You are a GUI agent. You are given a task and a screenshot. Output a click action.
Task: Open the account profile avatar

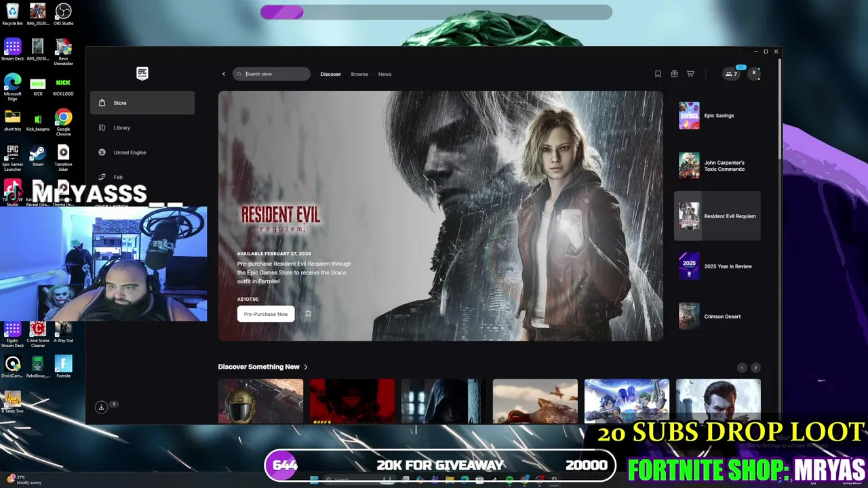pos(754,73)
